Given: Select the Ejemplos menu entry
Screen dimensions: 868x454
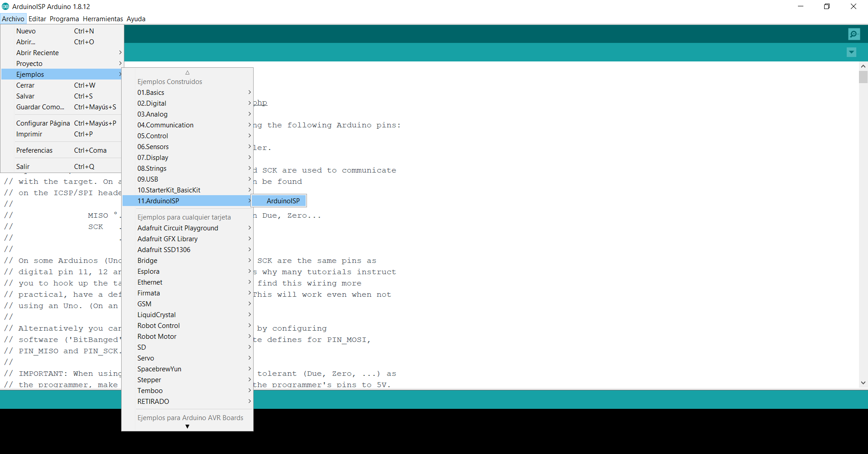Looking at the screenshot, I should [62, 75].
